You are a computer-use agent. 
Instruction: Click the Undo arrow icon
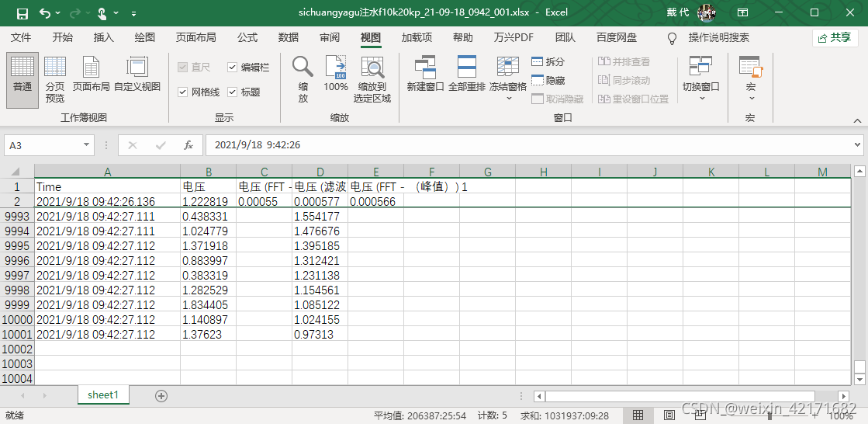coord(46,12)
